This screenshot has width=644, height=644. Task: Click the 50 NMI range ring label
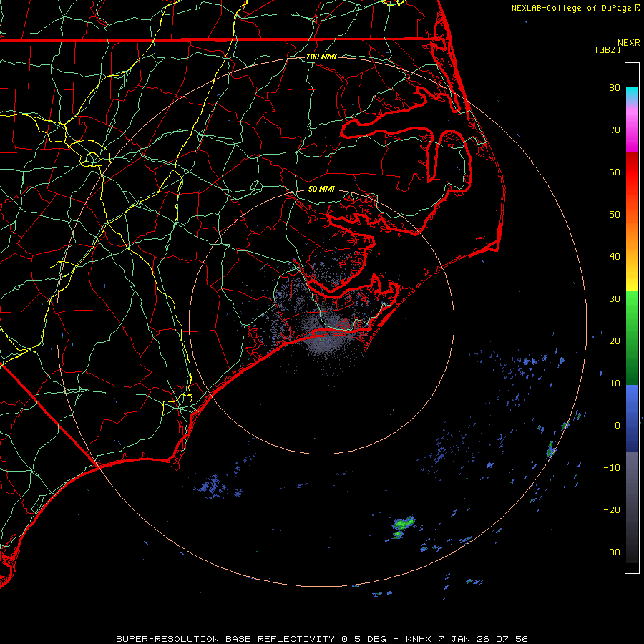[x=321, y=189]
